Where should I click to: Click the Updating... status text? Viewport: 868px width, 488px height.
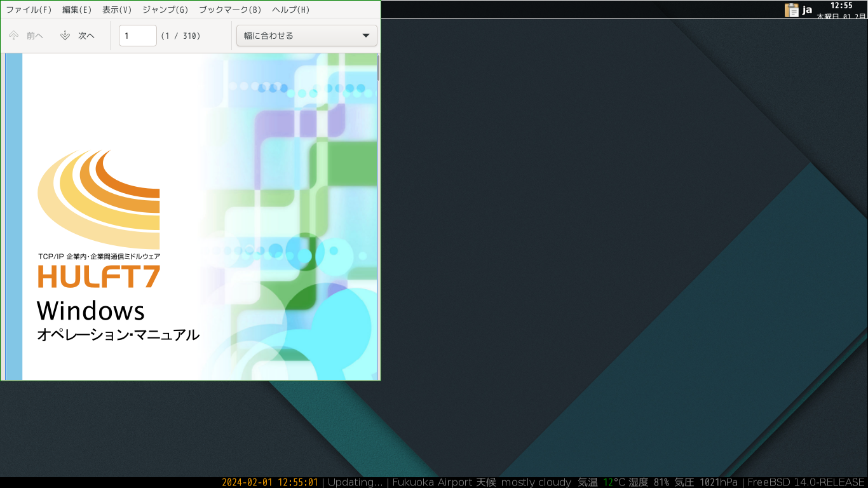(355, 482)
